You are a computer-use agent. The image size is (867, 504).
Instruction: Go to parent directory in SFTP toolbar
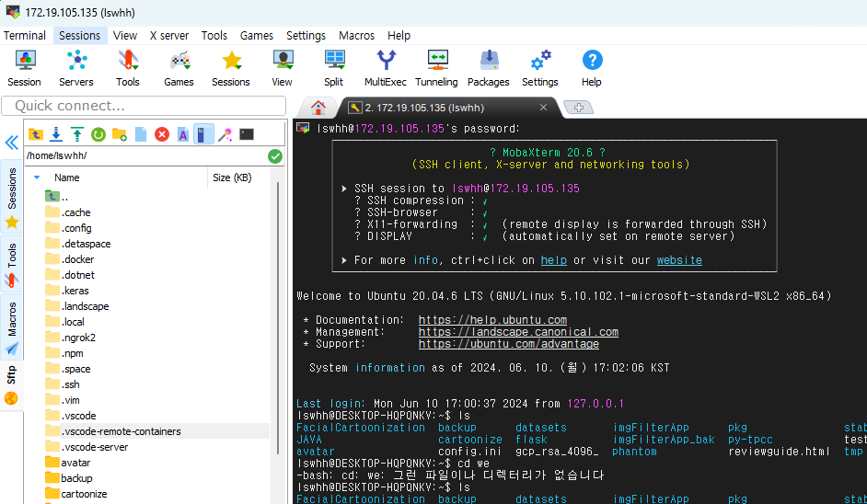(x=35, y=134)
